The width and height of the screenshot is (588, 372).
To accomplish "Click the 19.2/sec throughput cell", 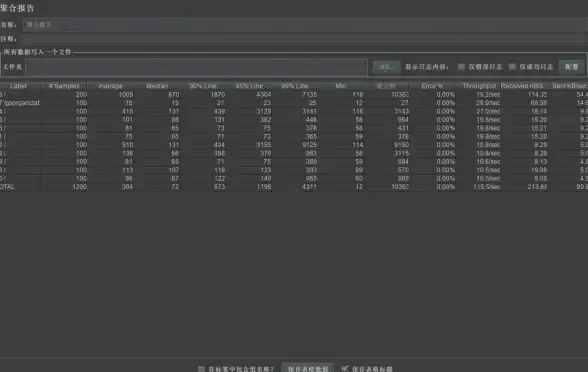I will [488, 94].
